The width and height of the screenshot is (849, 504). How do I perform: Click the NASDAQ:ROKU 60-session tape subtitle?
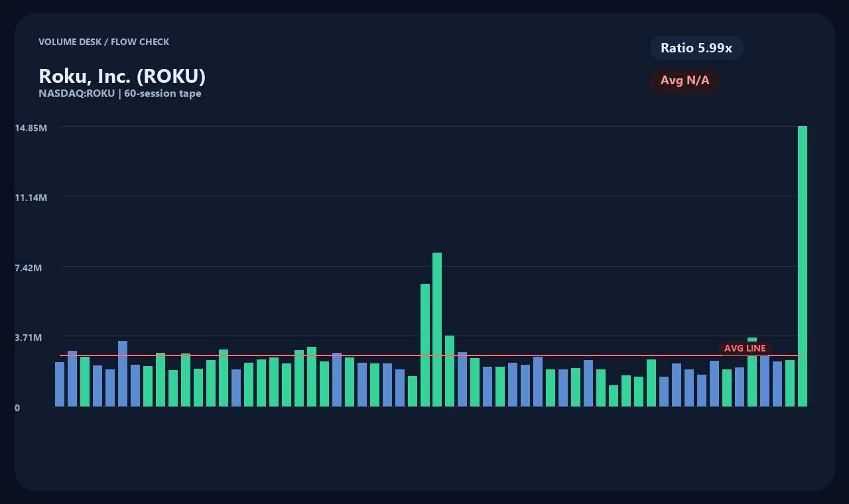tap(120, 94)
